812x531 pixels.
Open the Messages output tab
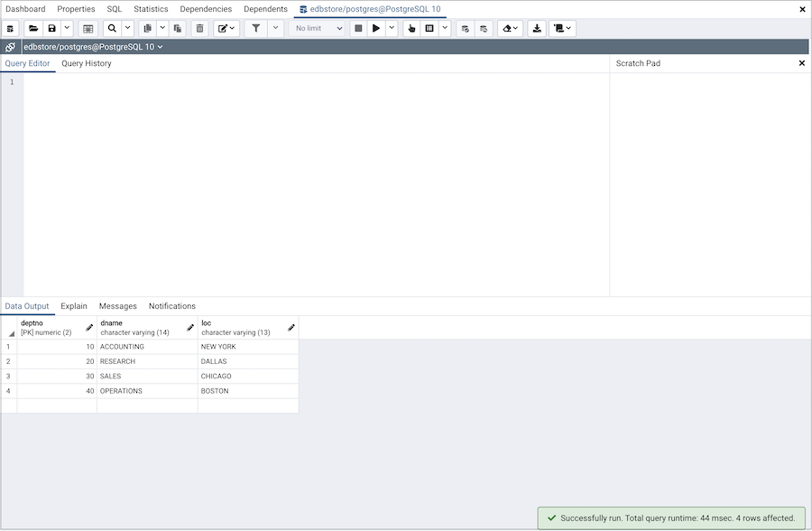(118, 306)
